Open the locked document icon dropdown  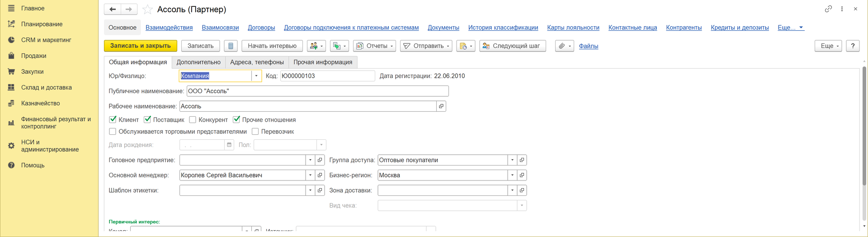466,46
